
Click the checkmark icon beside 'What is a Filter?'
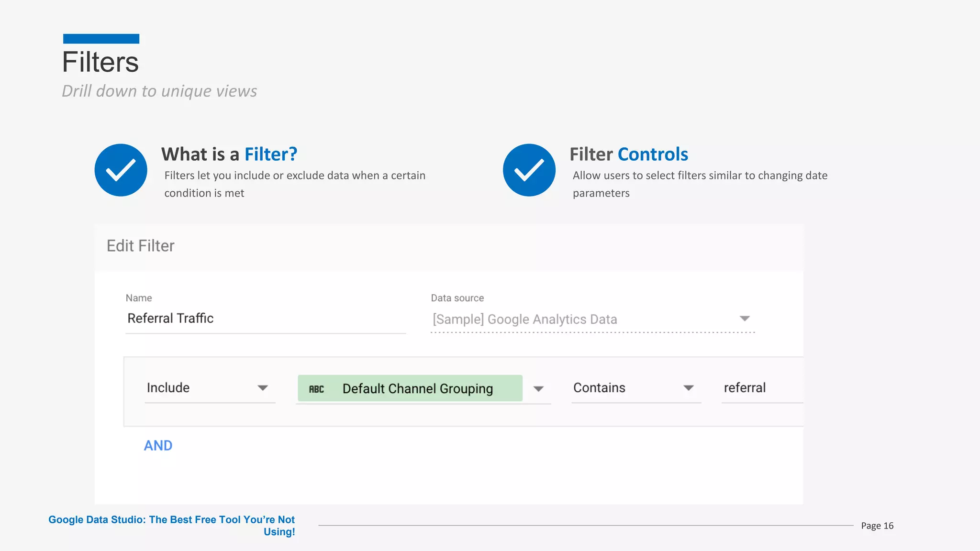pos(121,170)
